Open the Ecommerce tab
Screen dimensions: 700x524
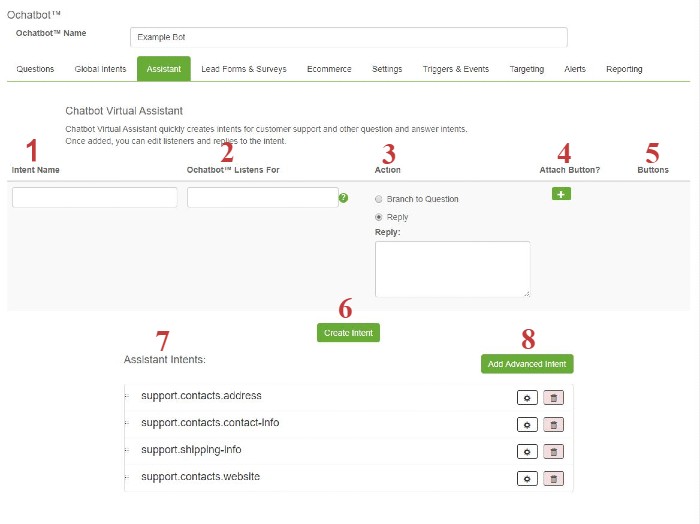(x=329, y=69)
